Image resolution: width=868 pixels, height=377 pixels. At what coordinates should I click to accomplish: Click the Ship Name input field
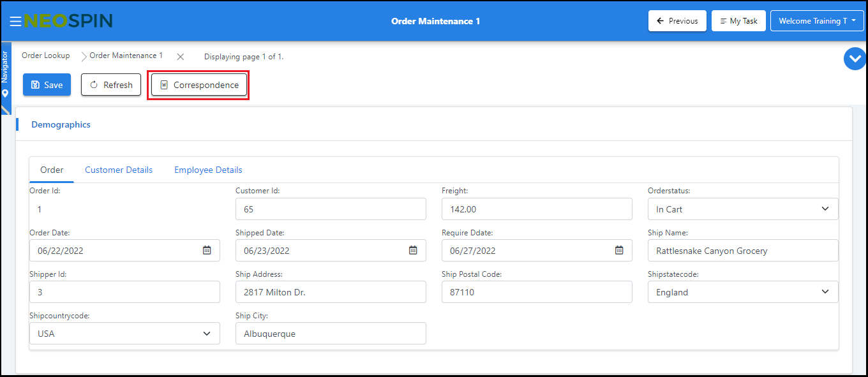coord(743,251)
